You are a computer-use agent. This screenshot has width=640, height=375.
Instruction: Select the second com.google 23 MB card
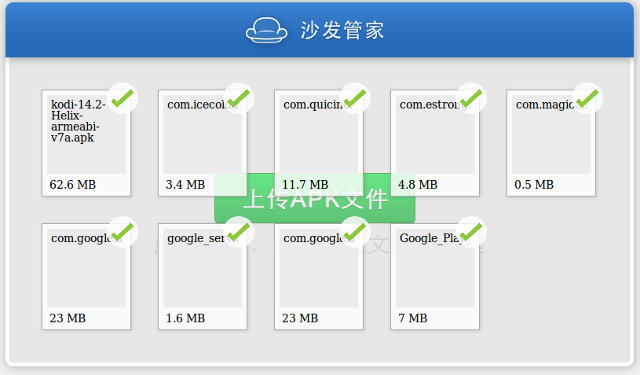pyautogui.click(x=319, y=277)
